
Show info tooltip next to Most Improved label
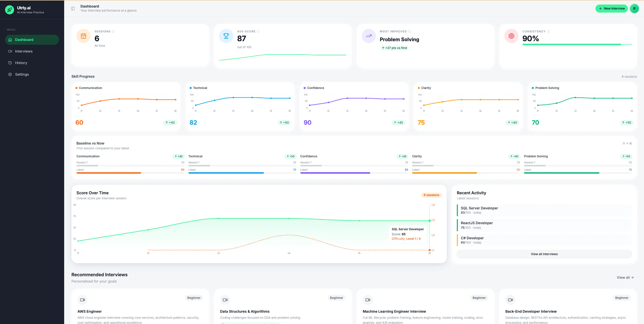(410, 31)
